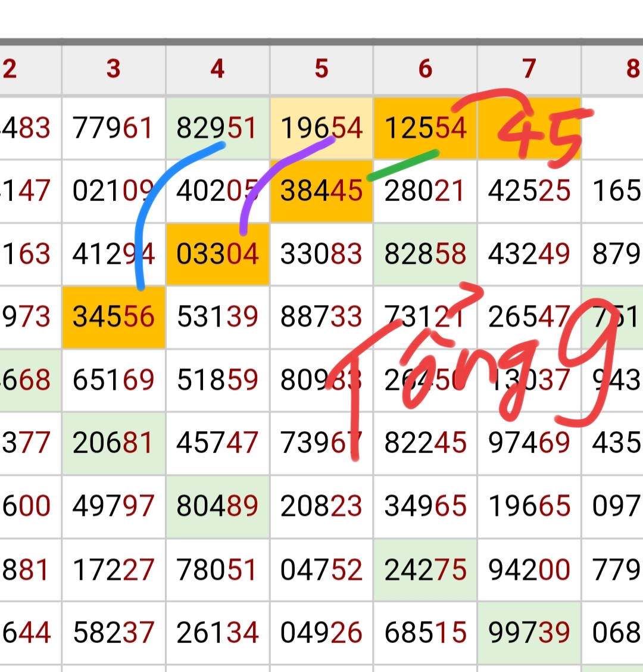
Task: Click the green cell 99739
Action: click(529, 633)
